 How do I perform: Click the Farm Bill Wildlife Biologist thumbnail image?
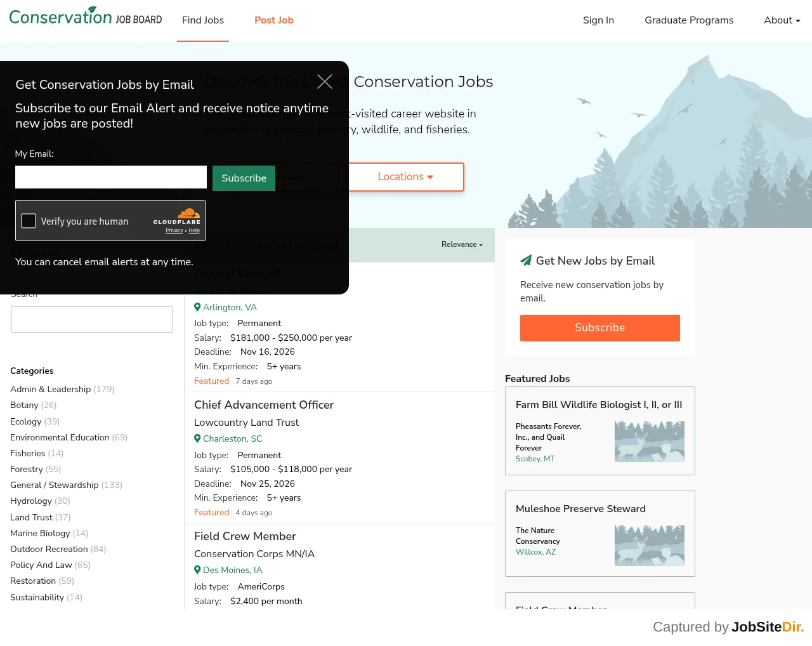(650, 442)
